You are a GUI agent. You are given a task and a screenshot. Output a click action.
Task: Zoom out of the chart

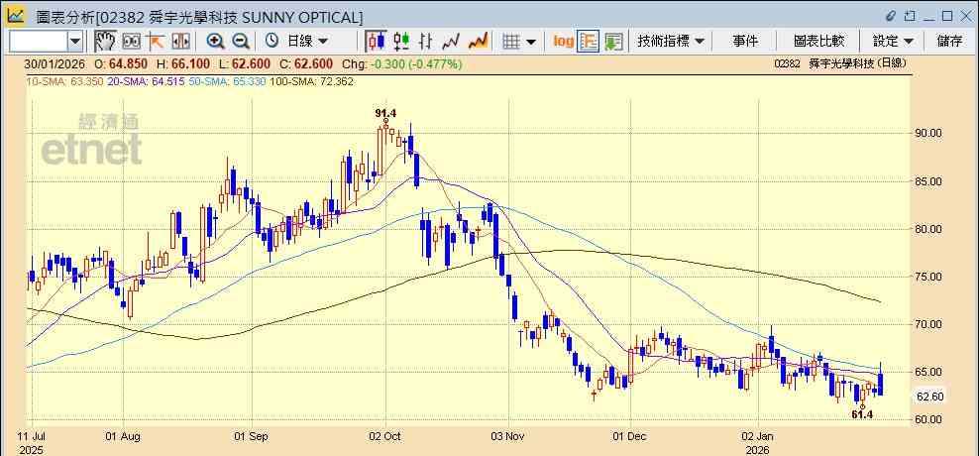pyautogui.click(x=241, y=42)
